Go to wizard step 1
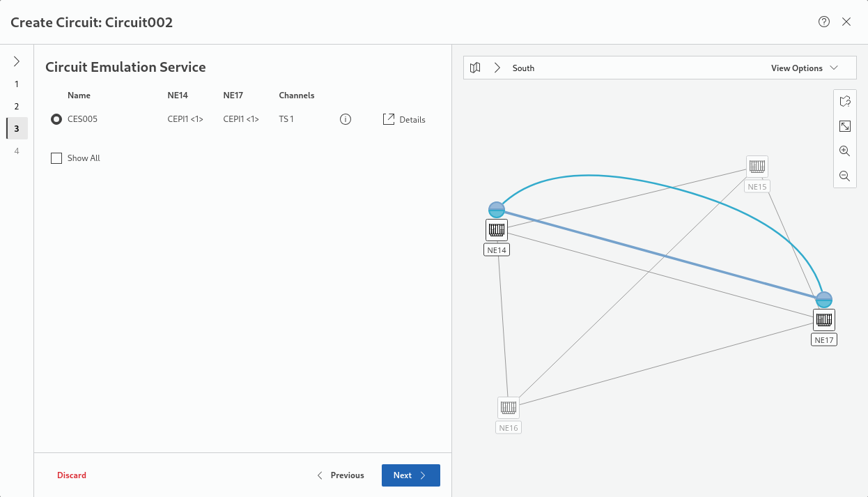 (17, 84)
